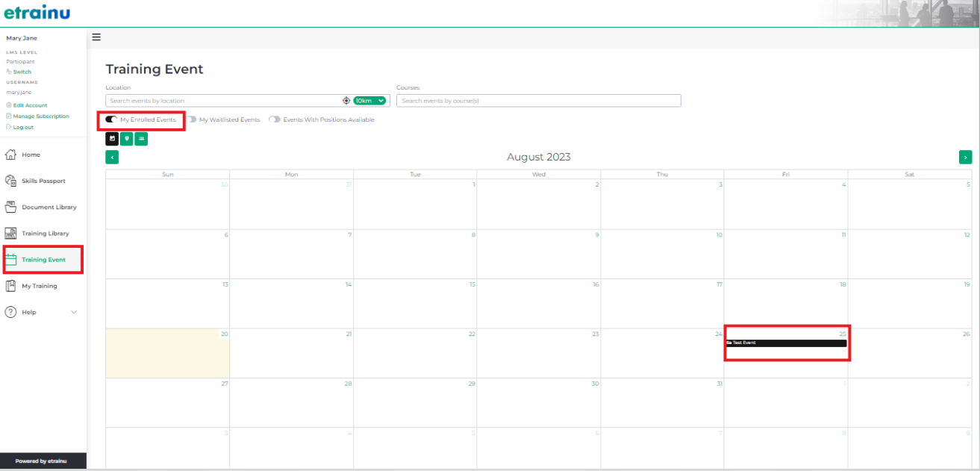The height and width of the screenshot is (471, 980).
Task: Enable Events With Positions Available toggle
Action: (x=275, y=119)
